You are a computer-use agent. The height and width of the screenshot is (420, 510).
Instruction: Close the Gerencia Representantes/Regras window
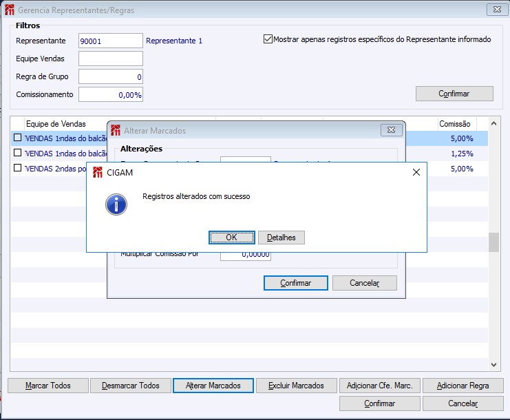[497, 10]
